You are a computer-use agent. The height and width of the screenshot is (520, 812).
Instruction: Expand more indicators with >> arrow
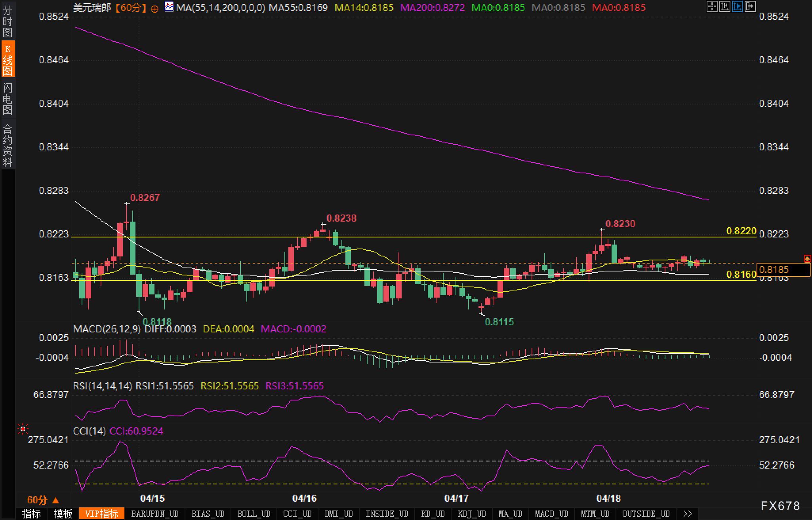coord(688,514)
